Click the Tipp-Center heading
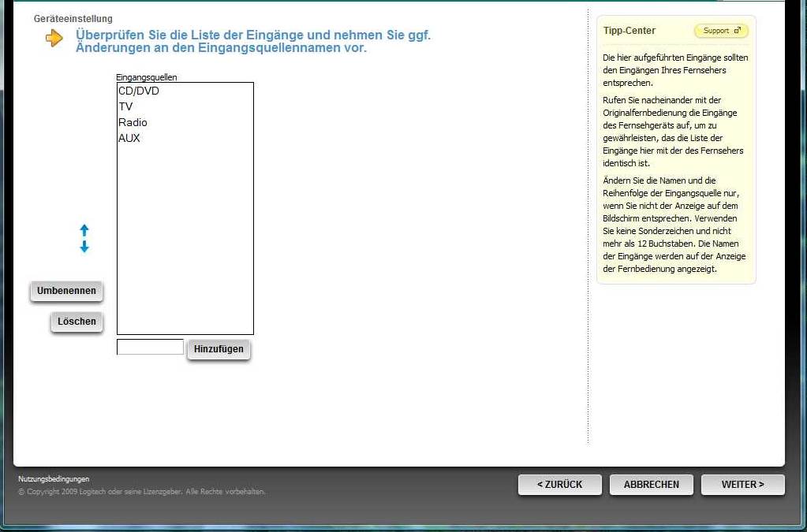807x532 pixels. click(x=629, y=31)
